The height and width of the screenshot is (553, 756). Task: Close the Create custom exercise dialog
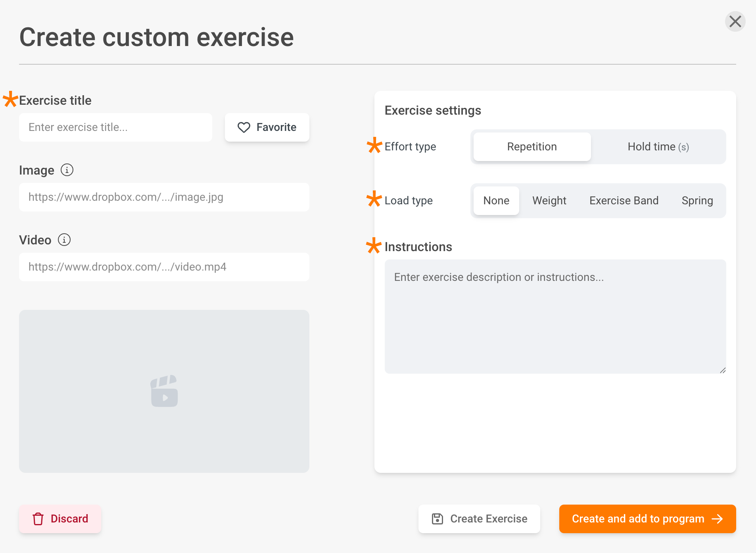coord(735,21)
